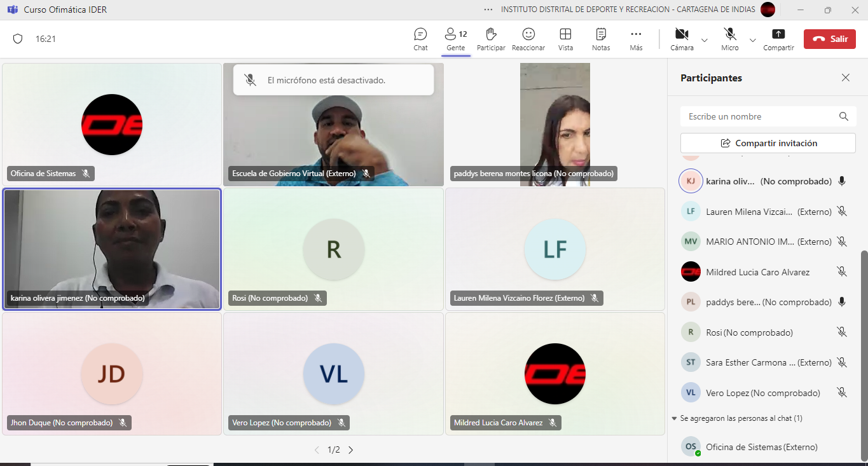Click Lauren Milena's muted mic icon in list
The width and height of the screenshot is (868, 466).
pos(842,211)
